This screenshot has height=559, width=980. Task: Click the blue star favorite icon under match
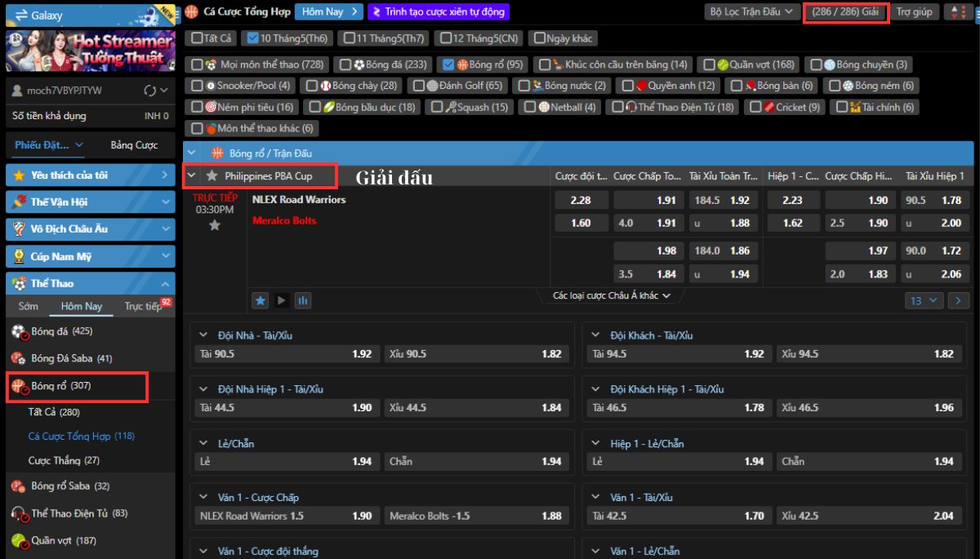tap(261, 300)
